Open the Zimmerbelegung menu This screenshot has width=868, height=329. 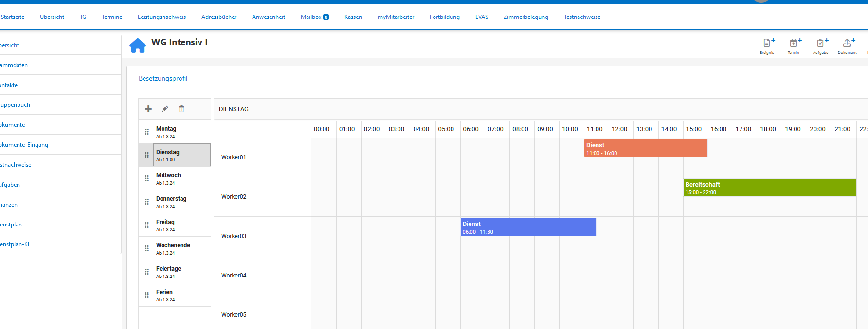click(x=525, y=17)
